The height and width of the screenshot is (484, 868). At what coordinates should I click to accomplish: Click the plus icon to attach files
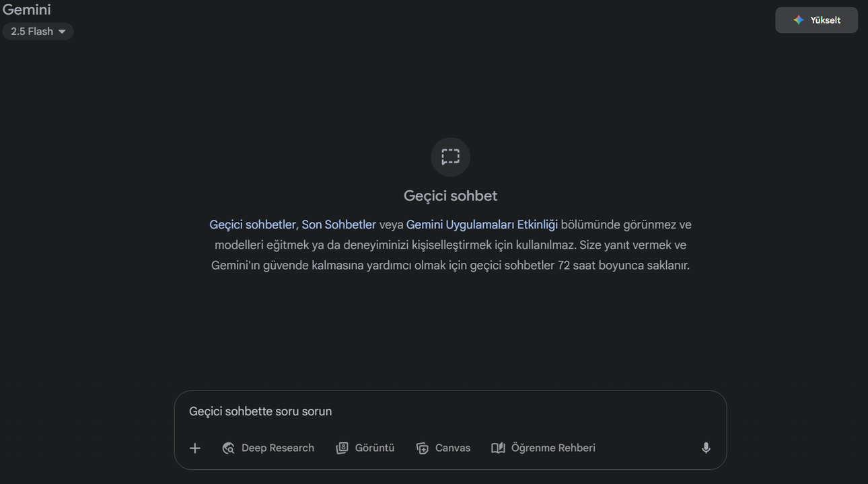[194, 448]
